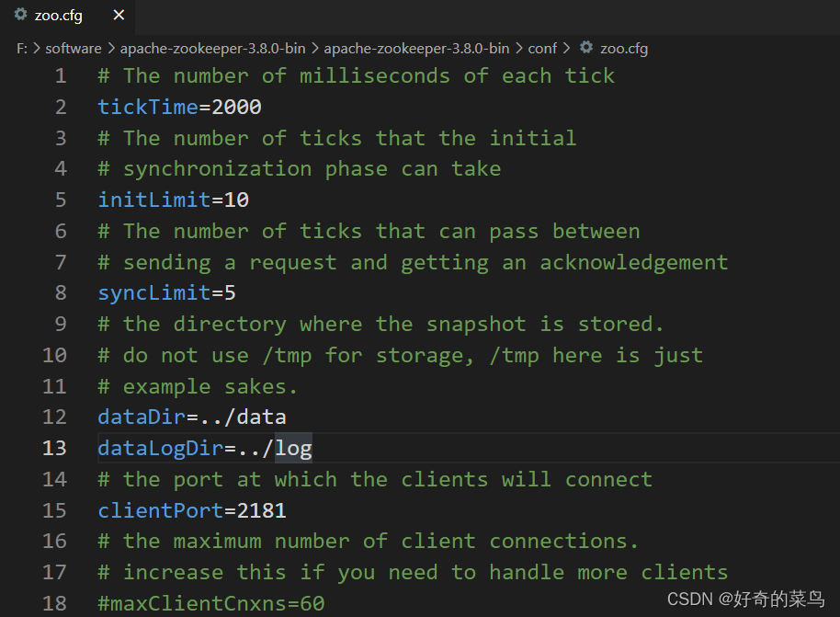The width and height of the screenshot is (840, 617).
Task: Click the software breadcrumb entry
Action: 72,48
